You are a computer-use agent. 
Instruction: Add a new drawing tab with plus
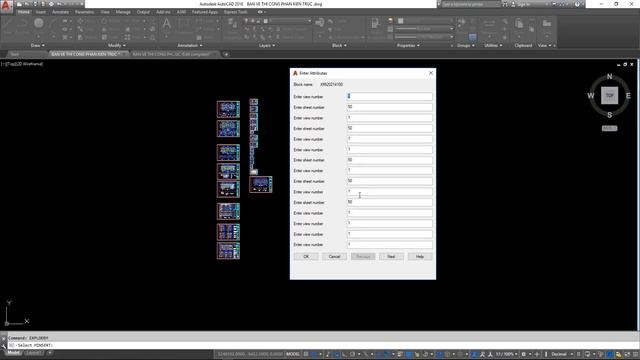coord(226,54)
